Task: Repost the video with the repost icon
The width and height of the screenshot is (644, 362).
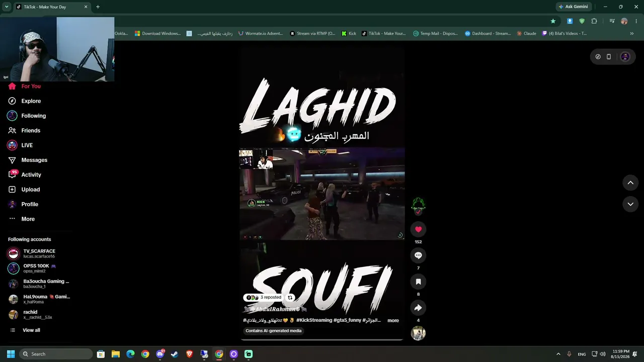Action: 290,298
